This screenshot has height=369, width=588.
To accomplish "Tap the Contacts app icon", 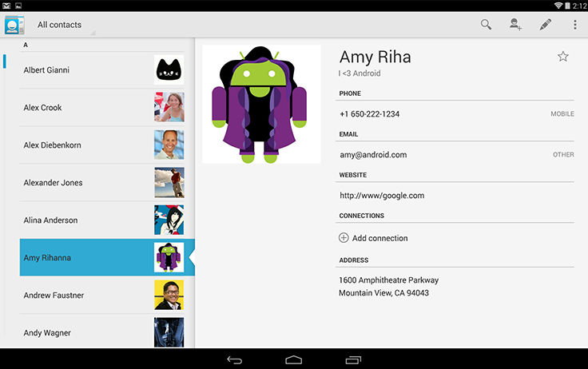I will click(14, 25).
